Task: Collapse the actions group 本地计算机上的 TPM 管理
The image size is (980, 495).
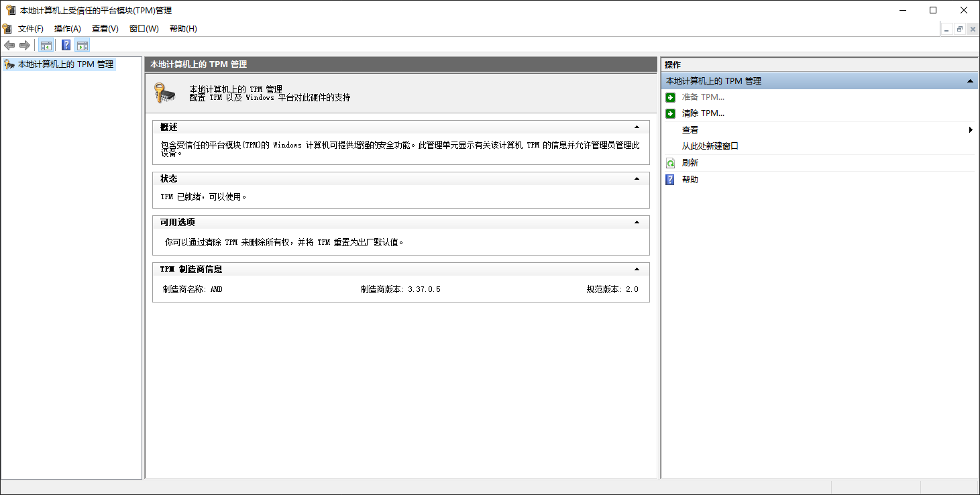Action: pos(970,80)
